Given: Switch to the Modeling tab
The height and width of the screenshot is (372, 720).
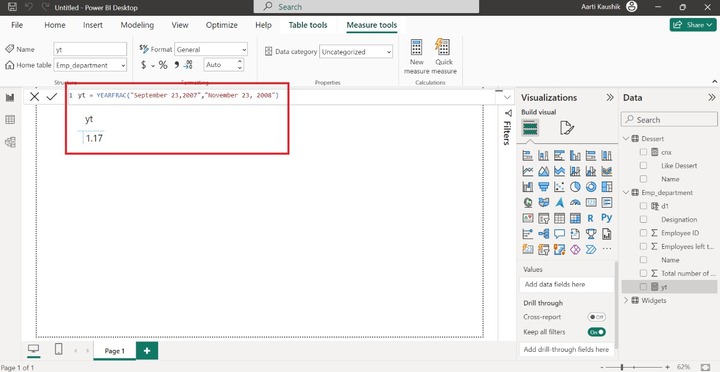Looking at the screenshot, I should pyautogui.click(x=137, y=25).
